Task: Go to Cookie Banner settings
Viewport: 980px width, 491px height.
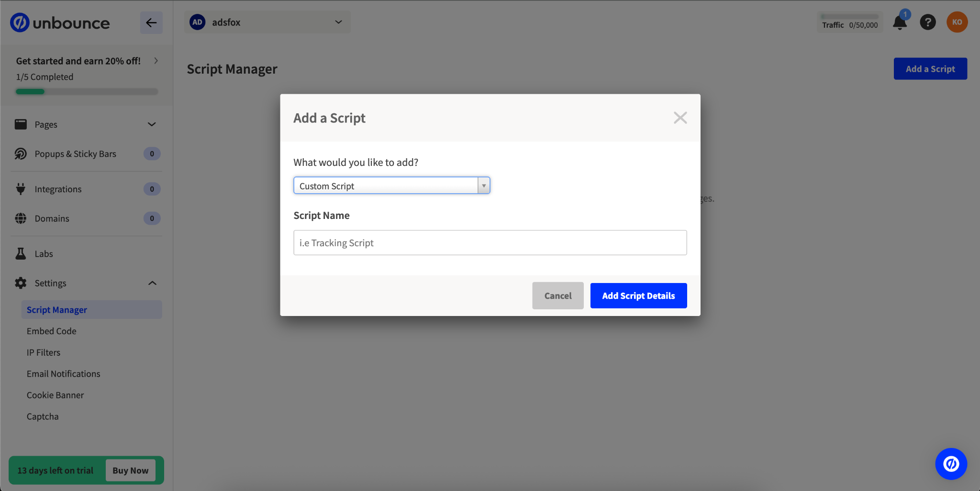Action: (x=55, y=395)
